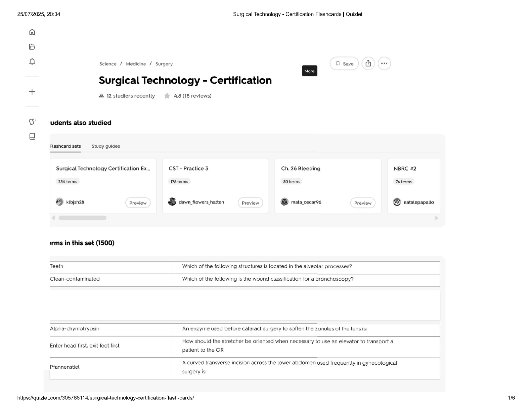Select the Flashcard sets tab
Viewport: 532px width, 411px height.
(x=65, y=146)
